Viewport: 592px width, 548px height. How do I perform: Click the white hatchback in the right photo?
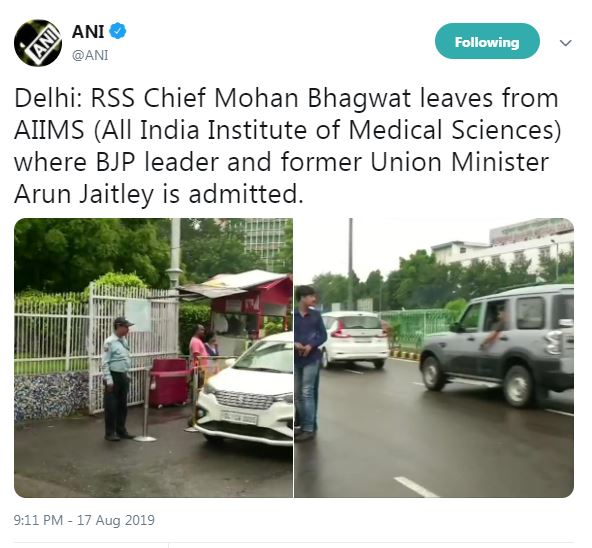[x=354, y=339]
